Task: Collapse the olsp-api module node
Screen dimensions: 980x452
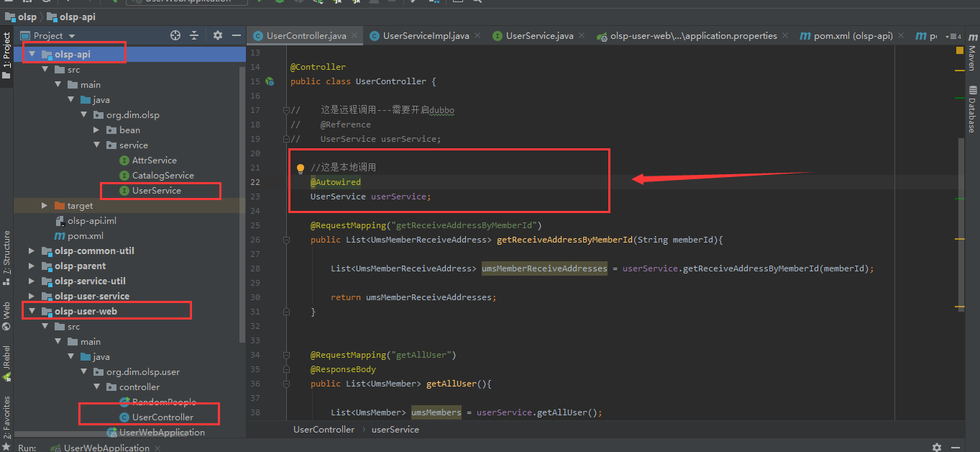Action: click(x=31, y=55)
